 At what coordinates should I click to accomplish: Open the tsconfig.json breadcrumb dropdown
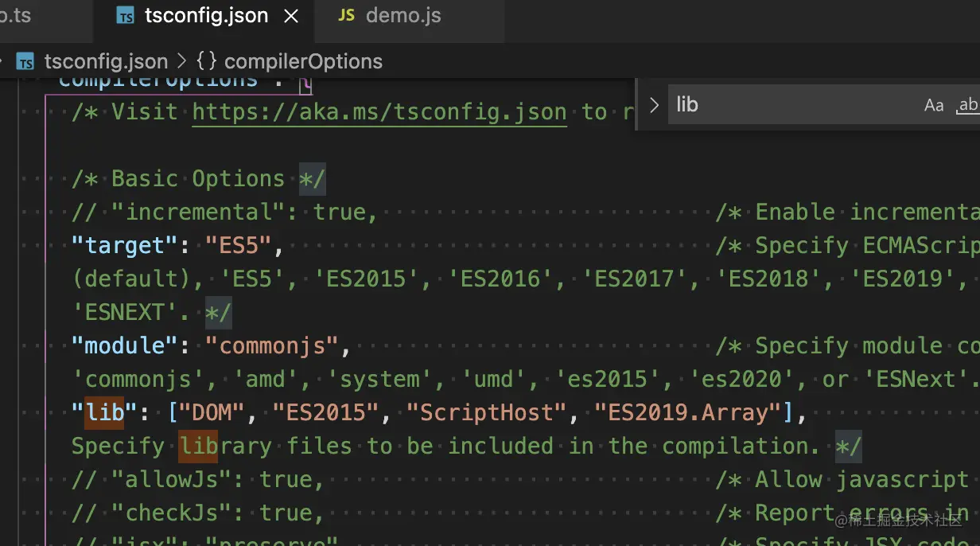106,61
